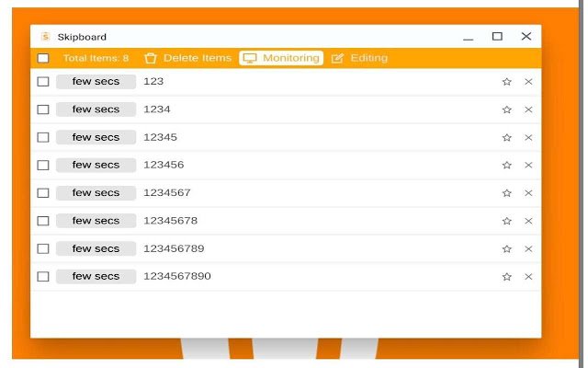Check the box for item 123456

(43, 165)
